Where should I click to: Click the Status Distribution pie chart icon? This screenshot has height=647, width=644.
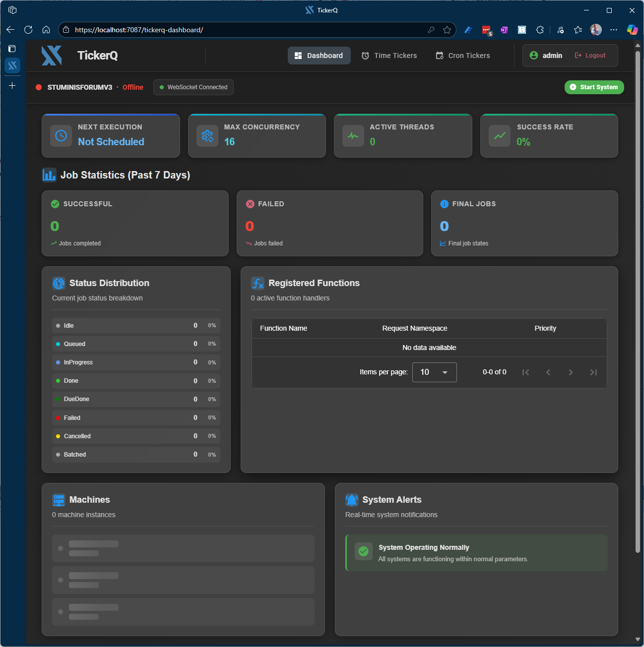coord(59,283)
